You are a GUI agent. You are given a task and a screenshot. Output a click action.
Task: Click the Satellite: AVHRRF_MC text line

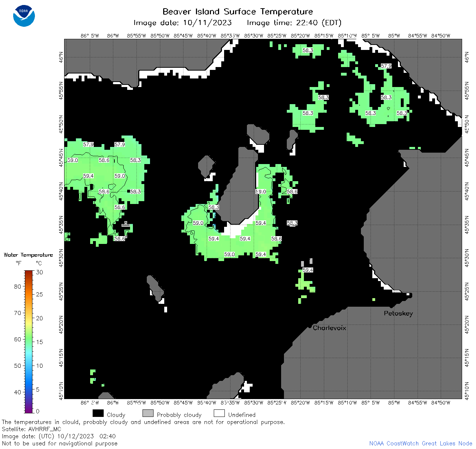point(31,429)
